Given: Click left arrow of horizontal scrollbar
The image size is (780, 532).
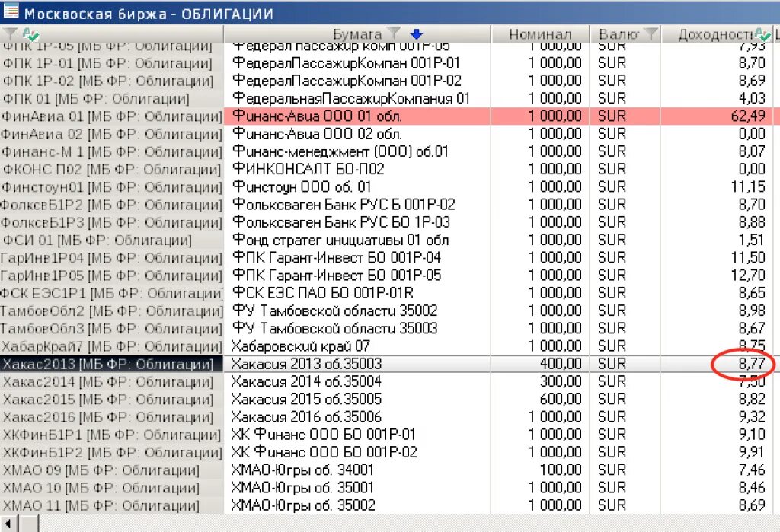Looking at the screenshot, I should click(9, 524).
